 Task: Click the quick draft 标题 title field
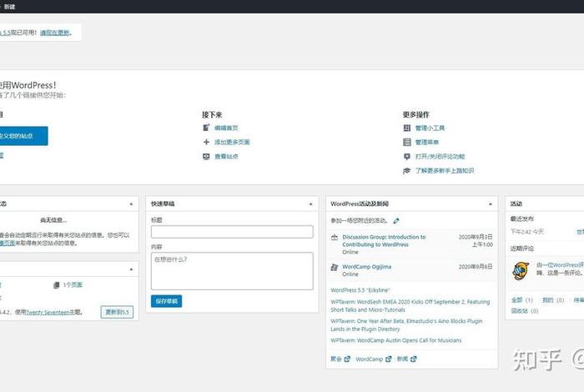232,232
